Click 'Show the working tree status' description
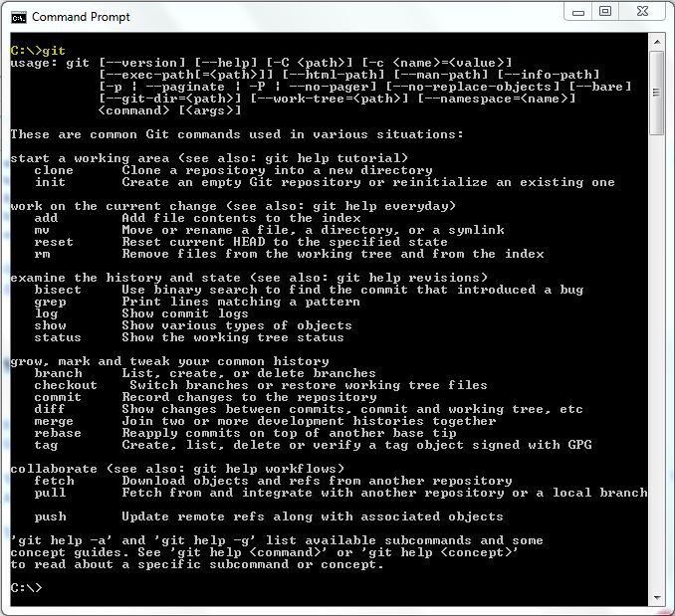Image resolution: width=675 pixels, height=616 pixels. tap(233, 337)
